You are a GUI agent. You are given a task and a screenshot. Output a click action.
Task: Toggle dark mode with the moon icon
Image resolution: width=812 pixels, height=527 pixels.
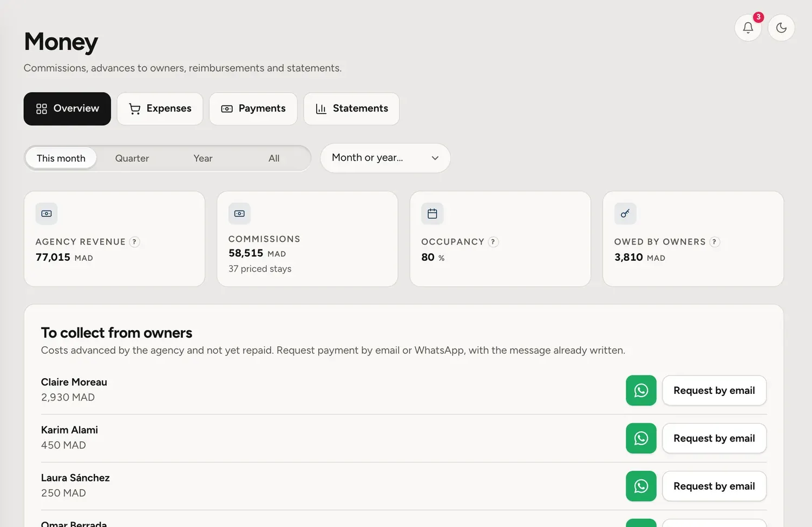click(781, 28)
